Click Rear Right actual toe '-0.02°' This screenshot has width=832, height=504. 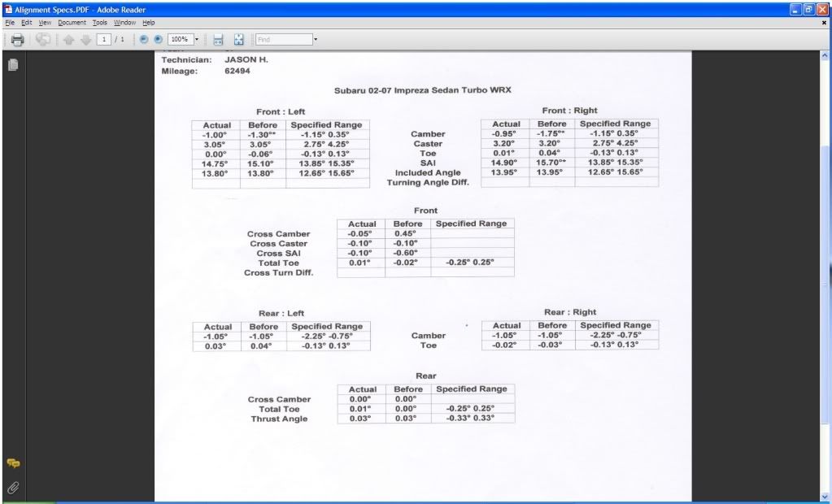pyautogui.click(x=504, y=345)
